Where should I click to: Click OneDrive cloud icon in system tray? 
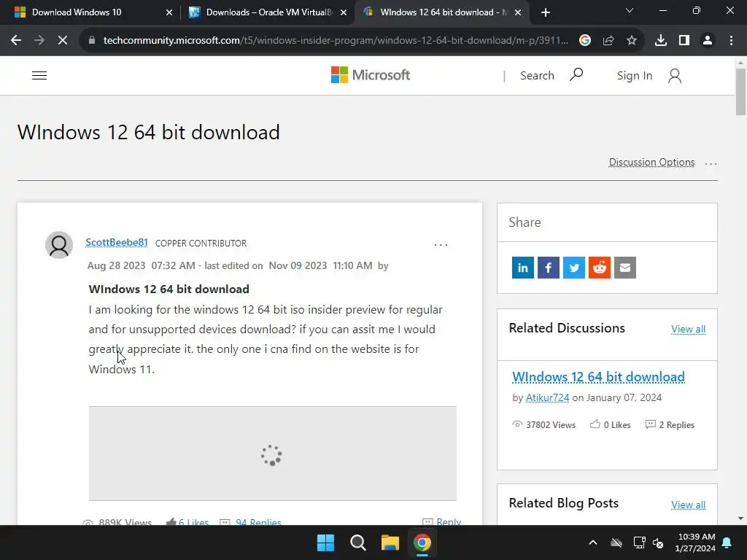(x=616, y=542)
